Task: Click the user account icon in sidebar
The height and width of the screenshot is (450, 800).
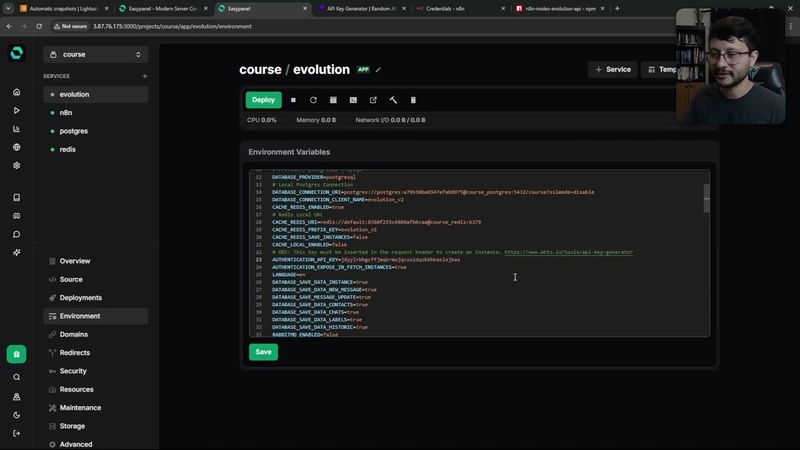Action: (16, 396)
